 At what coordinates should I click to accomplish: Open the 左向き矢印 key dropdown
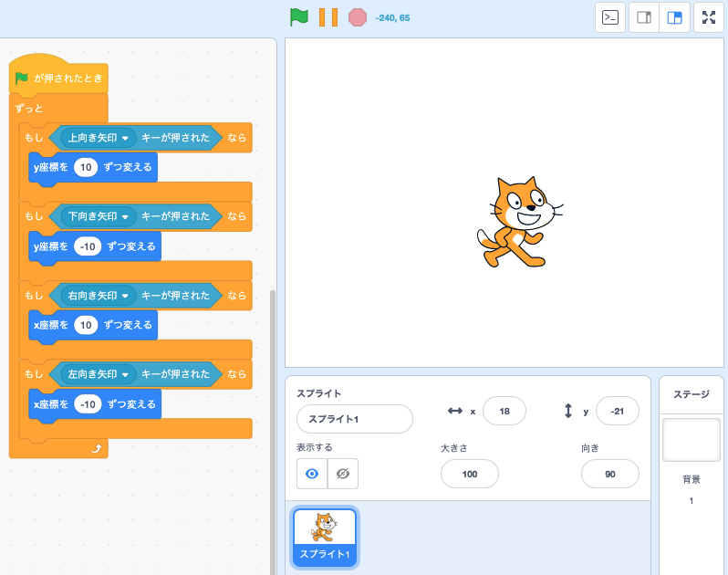(98, 374)
